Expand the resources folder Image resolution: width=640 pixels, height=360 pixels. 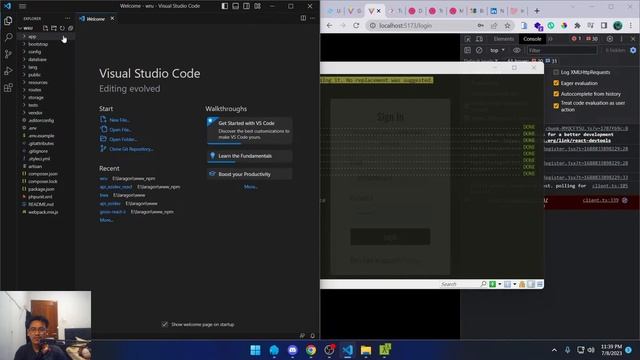pyautogui.click(x=46, y=82)
